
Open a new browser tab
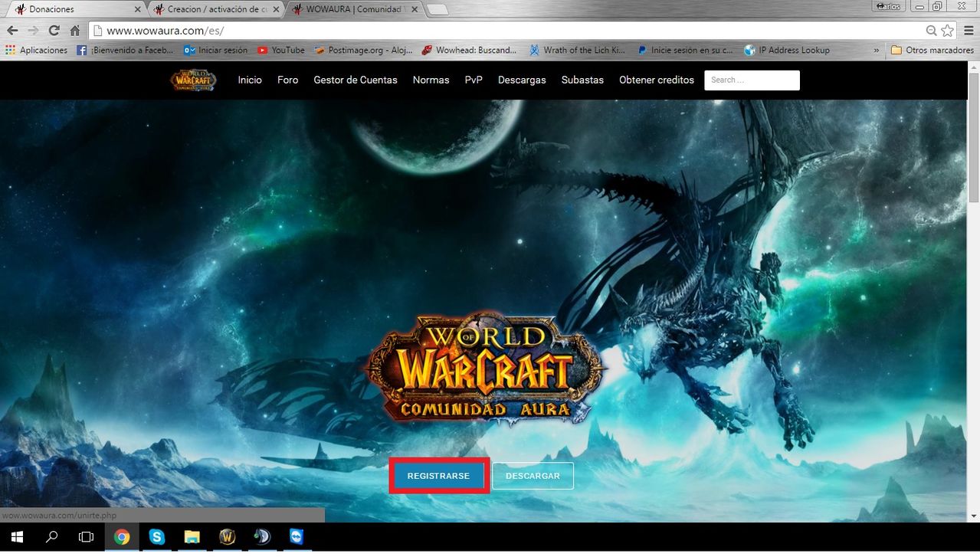tap(438, 10)
